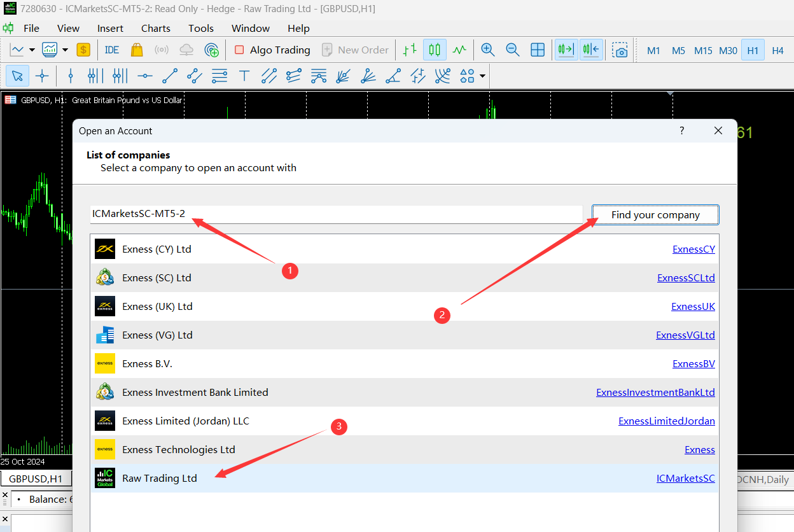794x532 pixels.
Task: Click the Find your company button
Action: pos(655,215)
